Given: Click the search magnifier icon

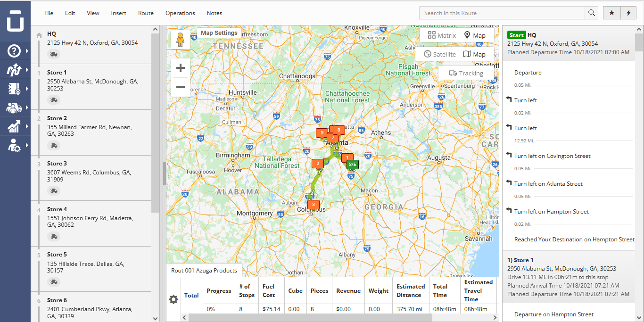Looking at the screenshot, I should pos(592,13).
